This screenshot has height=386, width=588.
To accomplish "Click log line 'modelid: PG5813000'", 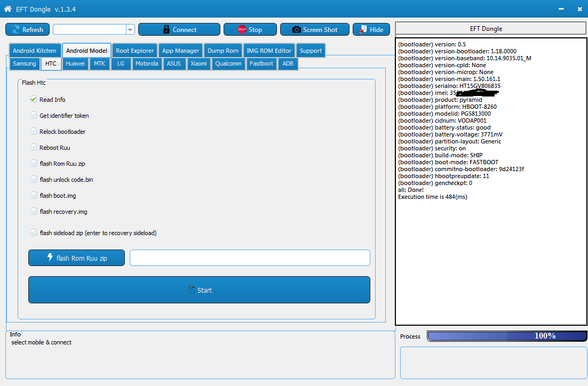I will [444, 114].
